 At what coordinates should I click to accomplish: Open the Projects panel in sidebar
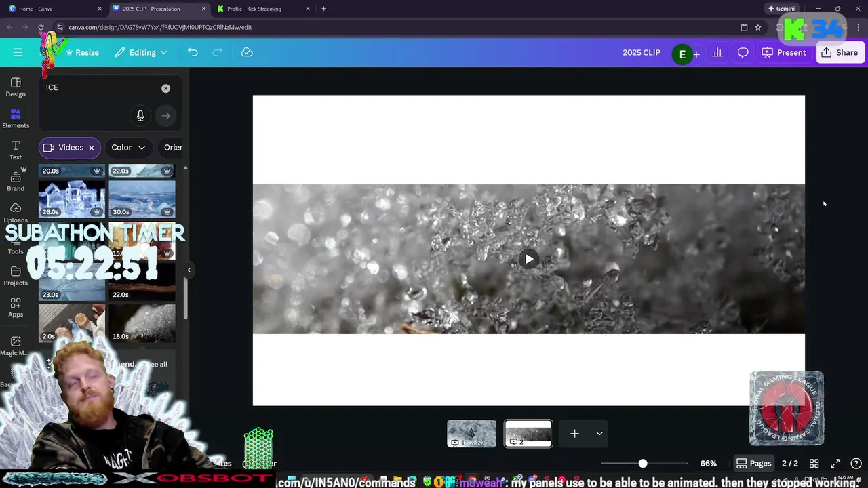16,276
